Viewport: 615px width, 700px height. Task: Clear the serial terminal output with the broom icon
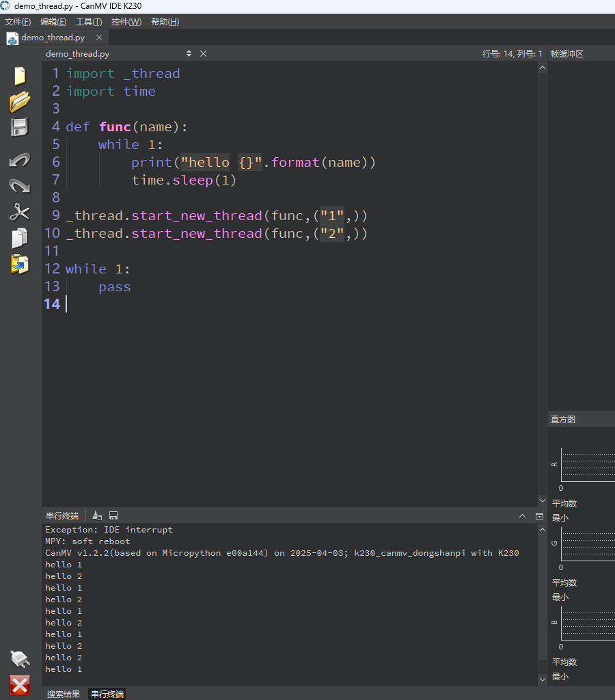[x=97, y=515]
